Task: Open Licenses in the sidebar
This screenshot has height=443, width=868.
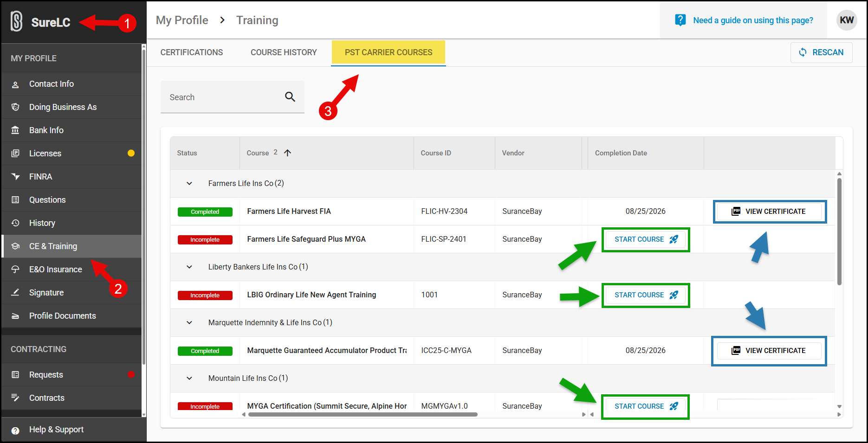Action: [72, 154]
